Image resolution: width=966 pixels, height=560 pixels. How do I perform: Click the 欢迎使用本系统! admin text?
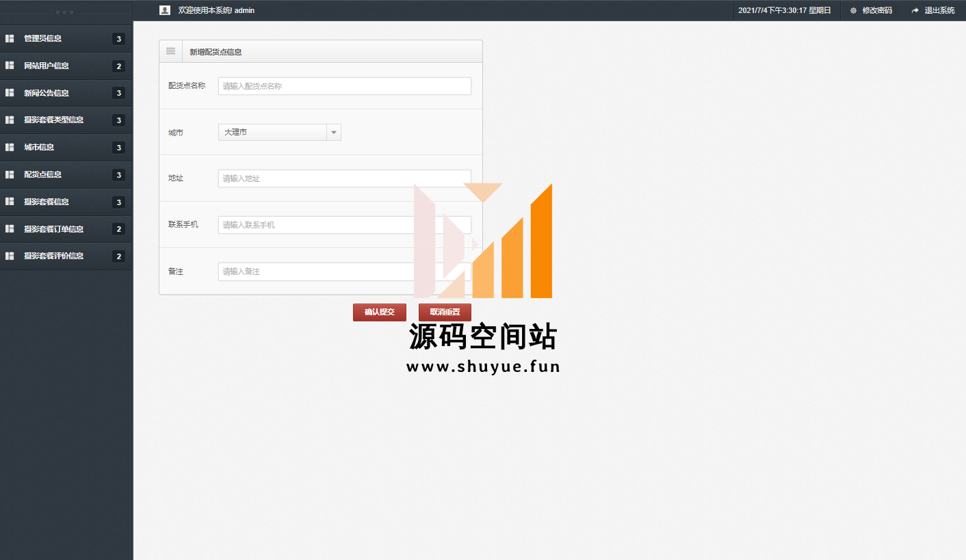216,10
